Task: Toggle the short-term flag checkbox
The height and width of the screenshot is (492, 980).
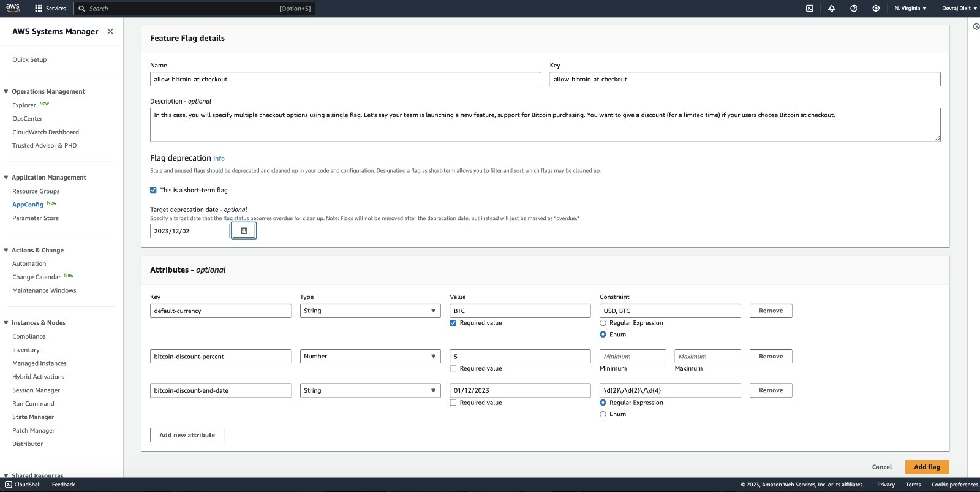Action: click(153, 190)
